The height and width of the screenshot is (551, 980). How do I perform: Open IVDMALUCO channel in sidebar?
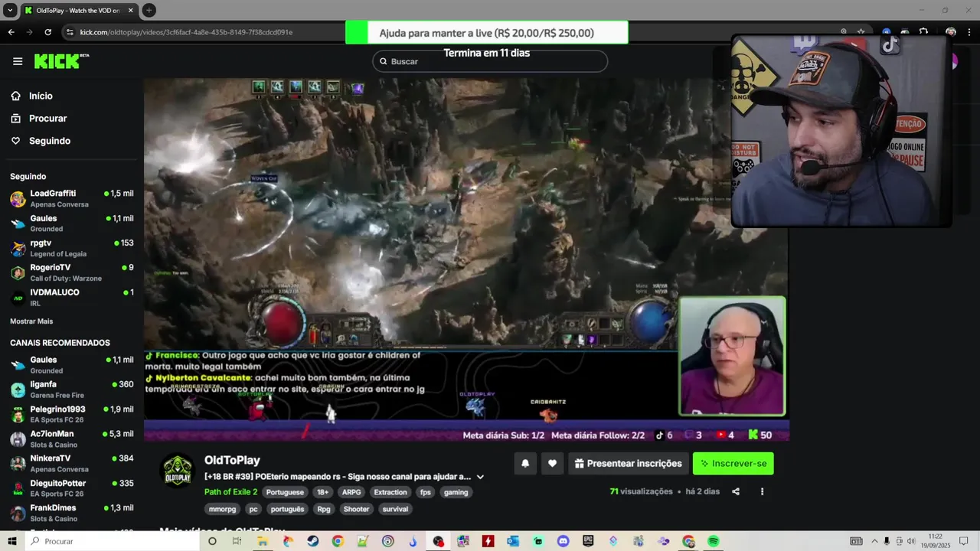72,297
